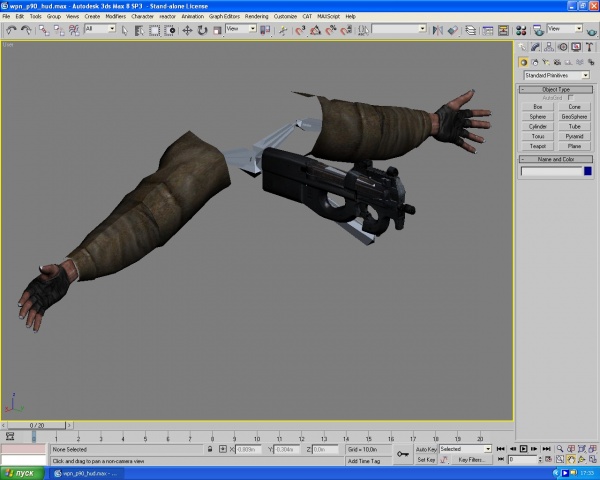Select the Cameras category icon
This screenshot has width=600, height=480.
pos(557,62)
